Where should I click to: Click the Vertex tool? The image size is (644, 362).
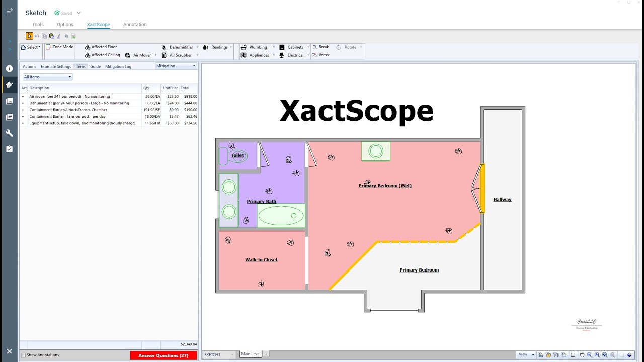click(x=321, y=55)
